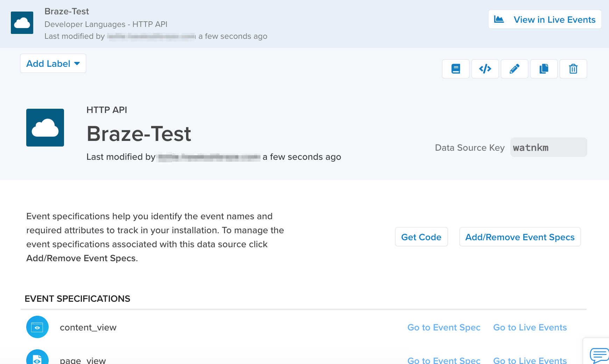Image resolution: width=609 pixels, height=364 pixels.
Task: Click the duplicate copy icon
Action: pyautogui.click(x=544, y=69)
